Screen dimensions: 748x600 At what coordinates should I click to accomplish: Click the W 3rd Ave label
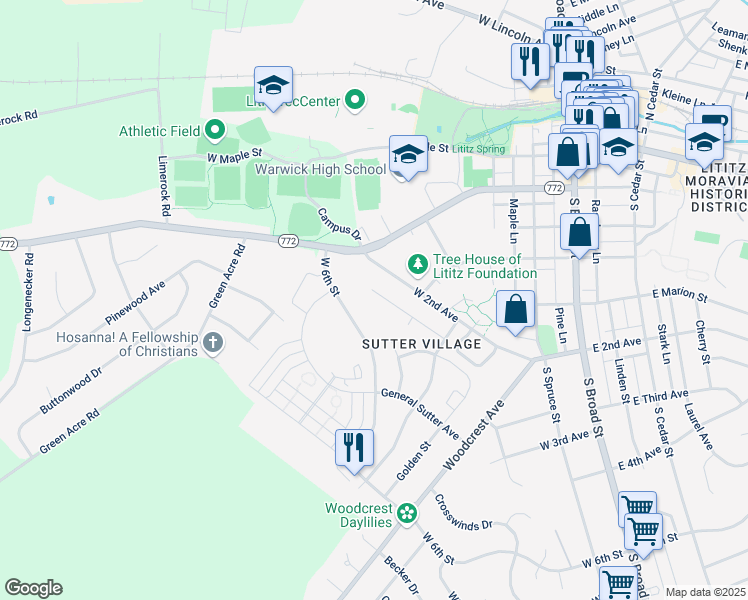pos(564,440)
